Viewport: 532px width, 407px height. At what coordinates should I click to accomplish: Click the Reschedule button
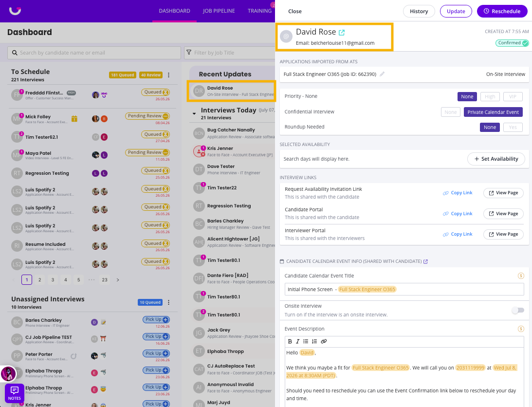click(502, 11)
